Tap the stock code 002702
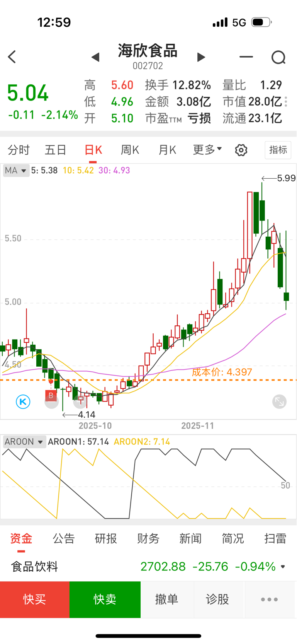Image resolution: width=297 pixels, height=644 pixels. pos(148,66)
